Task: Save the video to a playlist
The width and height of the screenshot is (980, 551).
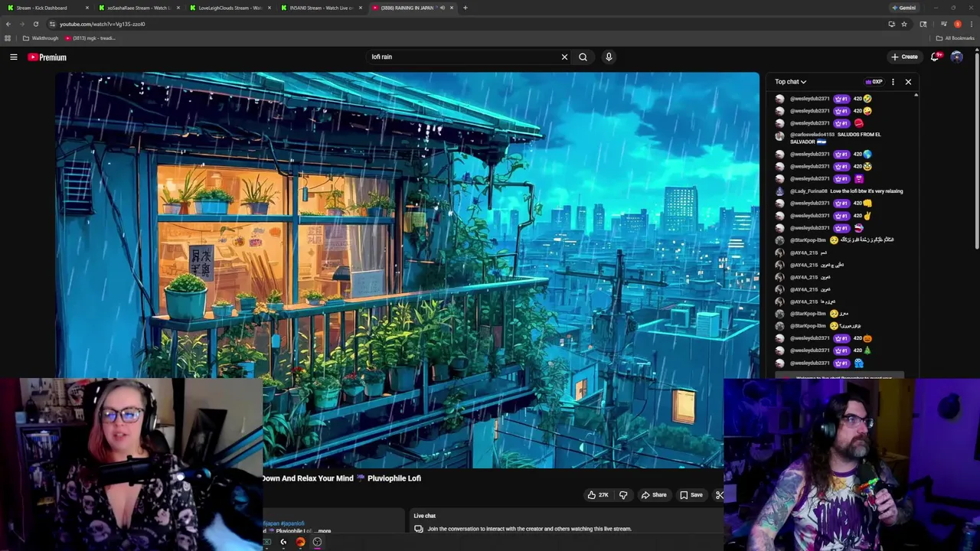Action: coord(691,495)
